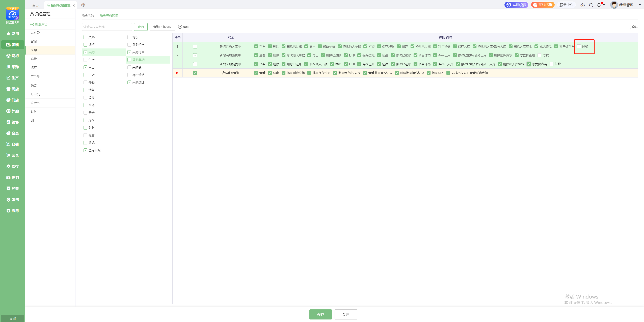Click the 设置 button at sidebar bottom
644x322 pixels.
(13, 318)
